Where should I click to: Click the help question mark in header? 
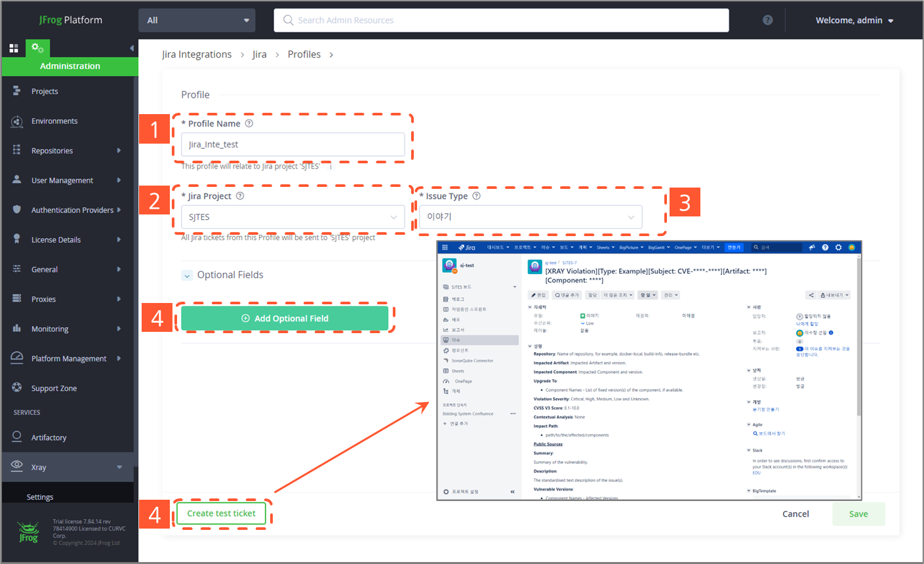pos(767,20)
